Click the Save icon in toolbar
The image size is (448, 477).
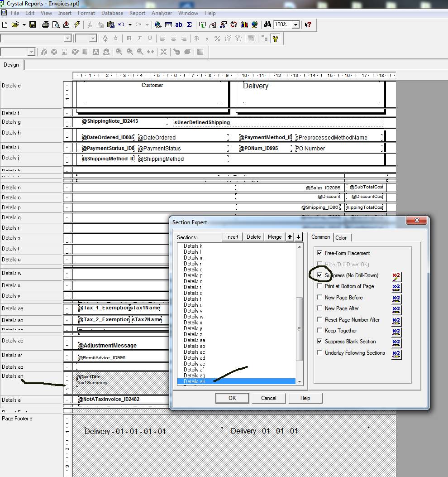tap(33, 25)
